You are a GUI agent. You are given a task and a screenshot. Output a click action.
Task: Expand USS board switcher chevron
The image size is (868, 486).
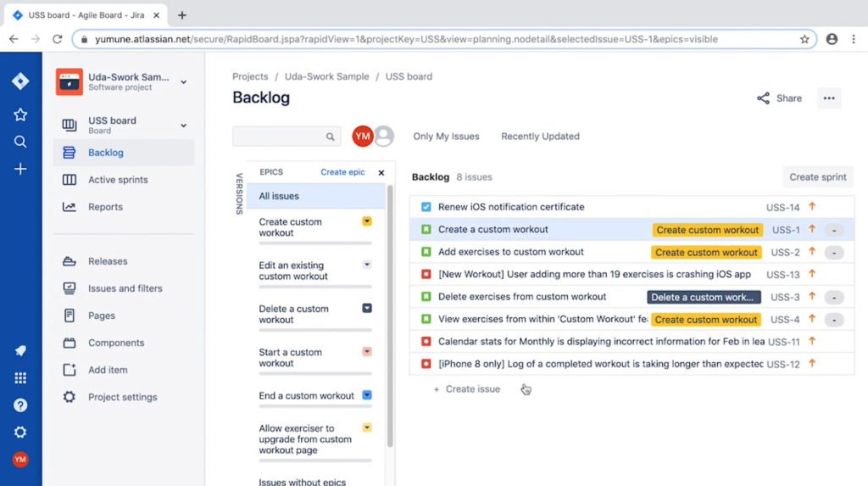(183, 126)
